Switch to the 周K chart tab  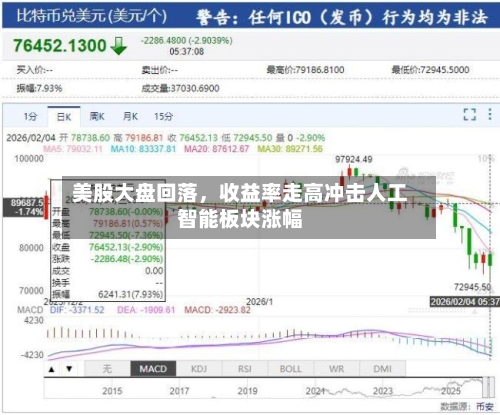point(97,117)
